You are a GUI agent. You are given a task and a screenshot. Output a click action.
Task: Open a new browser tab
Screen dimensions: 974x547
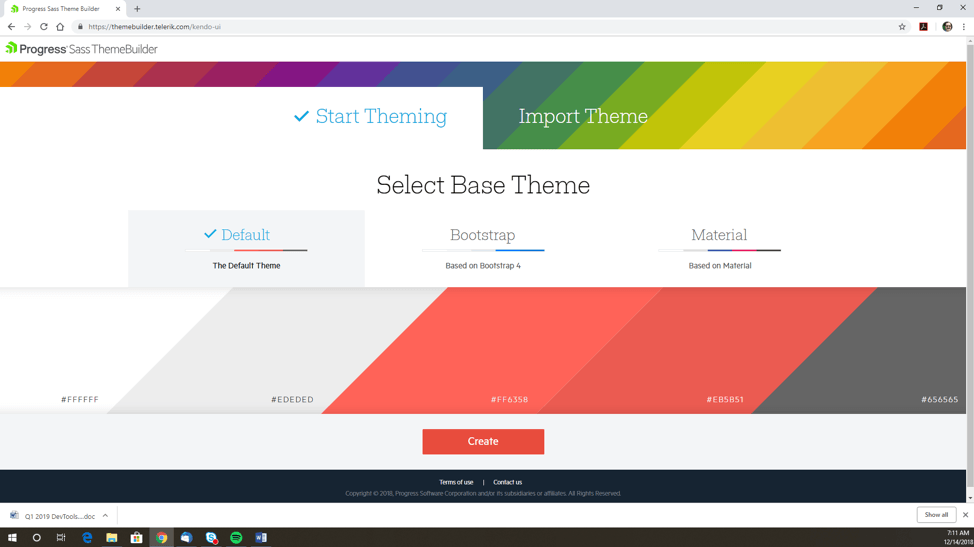137,9
